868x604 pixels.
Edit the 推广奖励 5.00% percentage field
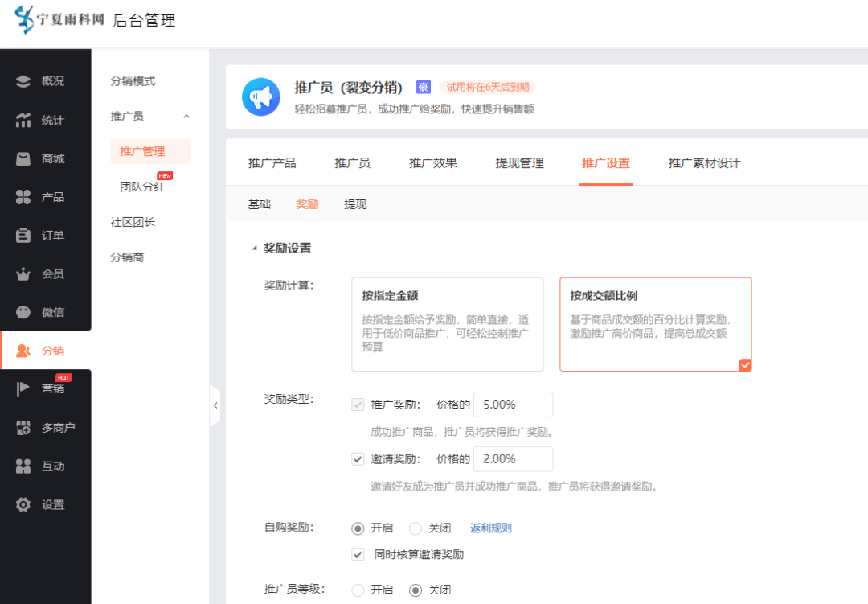tap(513, 405)
